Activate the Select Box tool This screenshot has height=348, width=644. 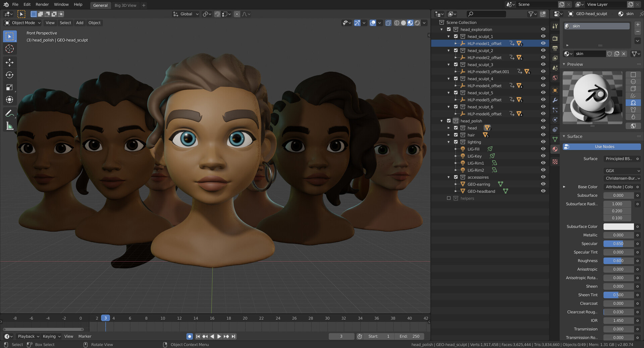(10, 36)
